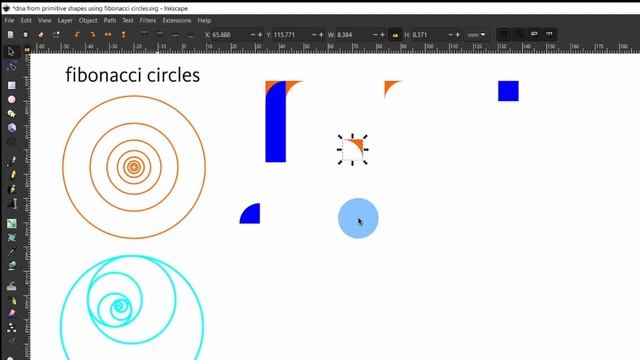Viewport: 640px width, 360px height.
Task: Click the Deselect icon
Action: tap(40, 35)
